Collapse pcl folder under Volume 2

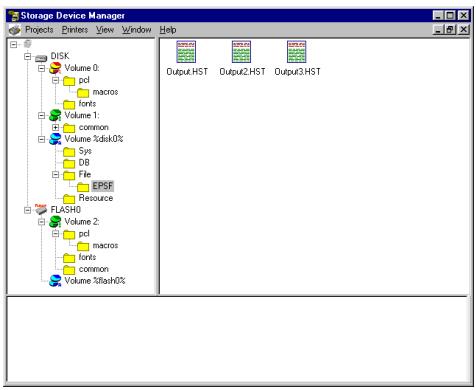click(55, 233)
